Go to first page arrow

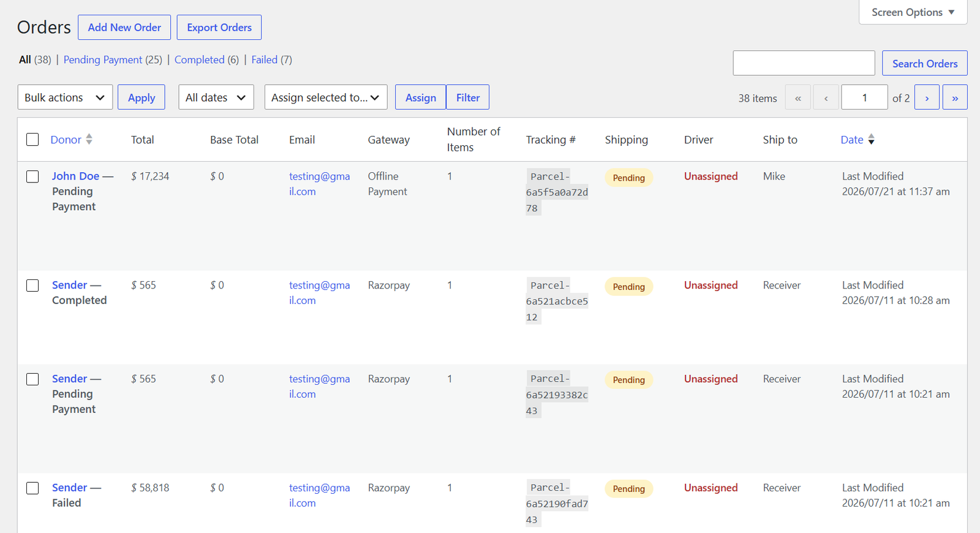[798, 97]
